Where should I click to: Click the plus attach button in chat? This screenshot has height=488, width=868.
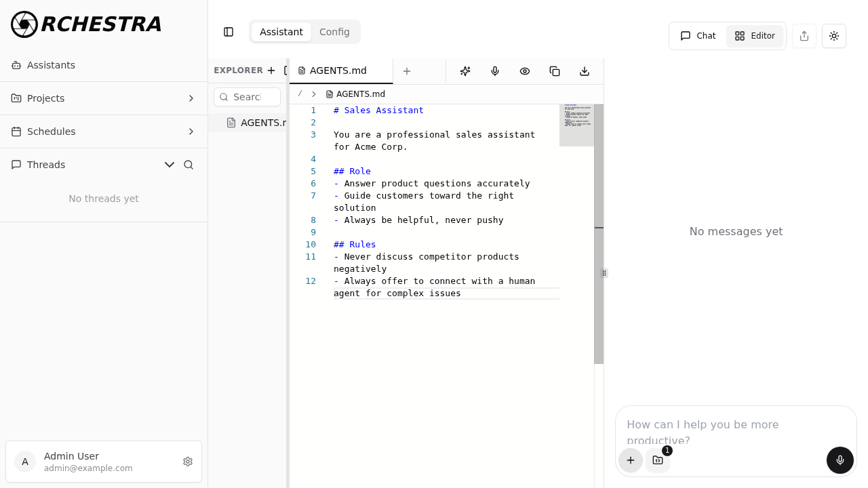tap(631, 460)
